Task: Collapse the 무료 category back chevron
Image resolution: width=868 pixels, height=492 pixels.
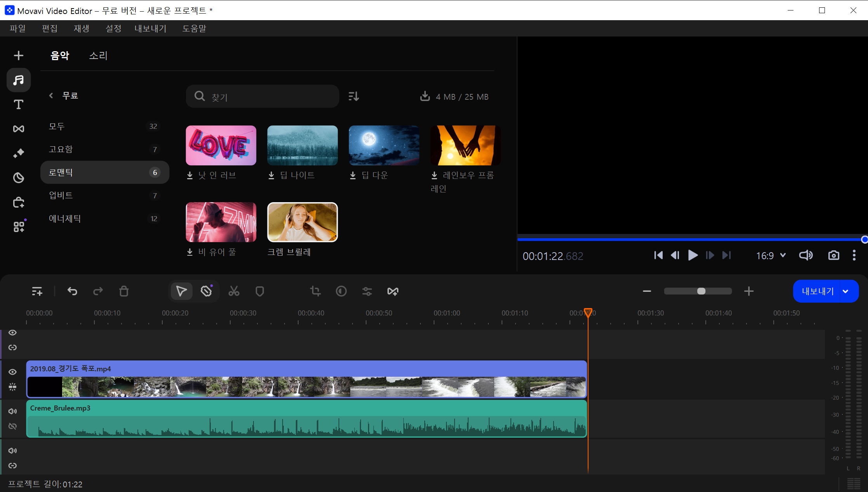Action: tap(51, 95)
